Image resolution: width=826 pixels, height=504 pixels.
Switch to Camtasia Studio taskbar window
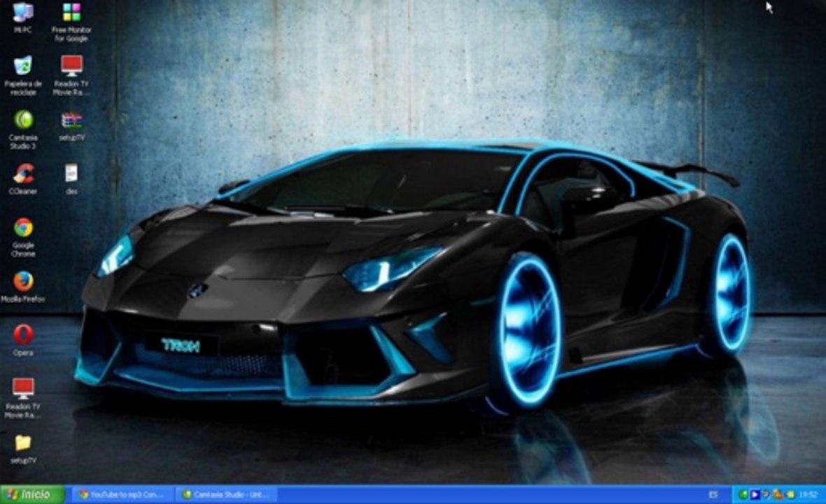click(x=227, y=494)
